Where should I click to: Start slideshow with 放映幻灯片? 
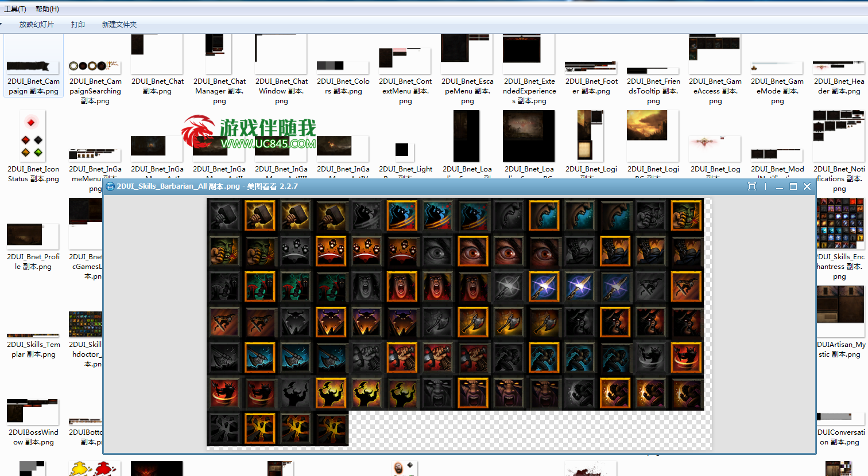36,25
